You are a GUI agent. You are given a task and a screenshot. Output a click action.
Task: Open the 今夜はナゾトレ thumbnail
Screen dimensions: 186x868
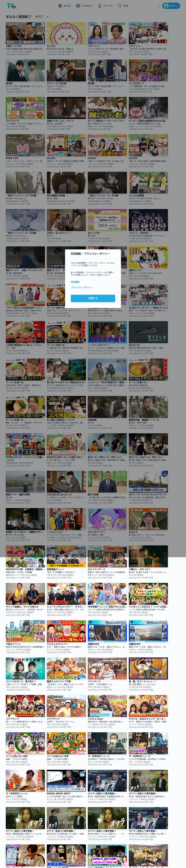[25, 631]
